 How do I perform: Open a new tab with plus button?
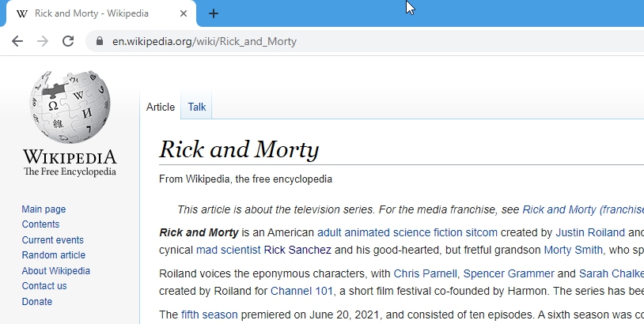pos(213,13)
